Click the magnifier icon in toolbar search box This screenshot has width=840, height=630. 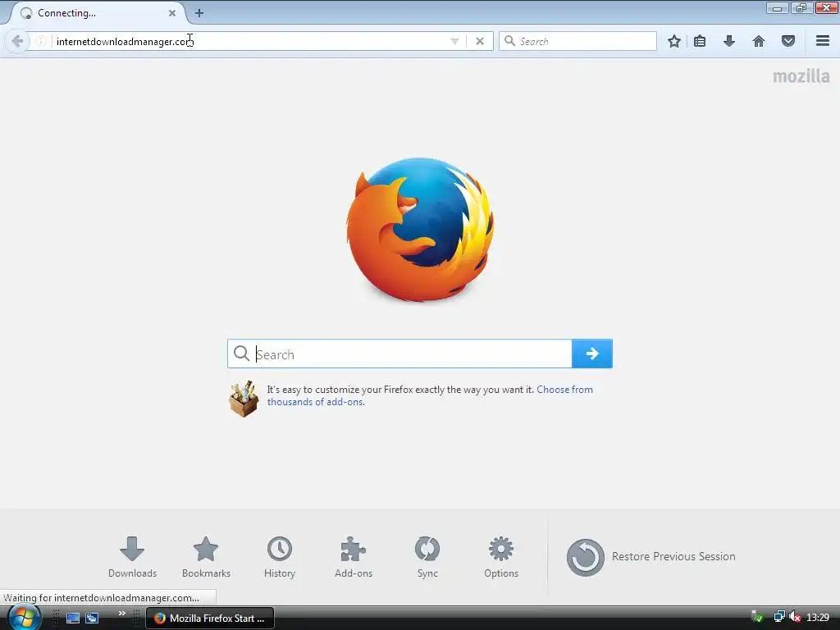pyautogui.click(x=510, y=41)
